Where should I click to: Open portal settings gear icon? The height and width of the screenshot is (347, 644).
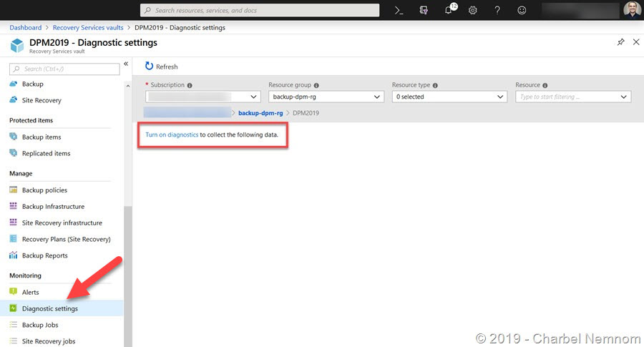coord(473,11)
